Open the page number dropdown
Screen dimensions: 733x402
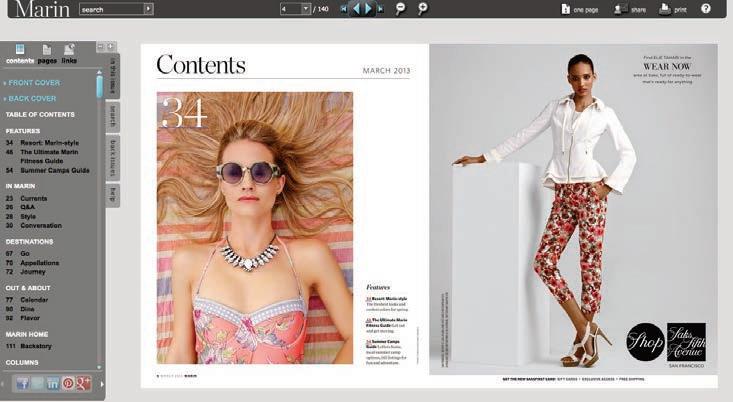306,9
